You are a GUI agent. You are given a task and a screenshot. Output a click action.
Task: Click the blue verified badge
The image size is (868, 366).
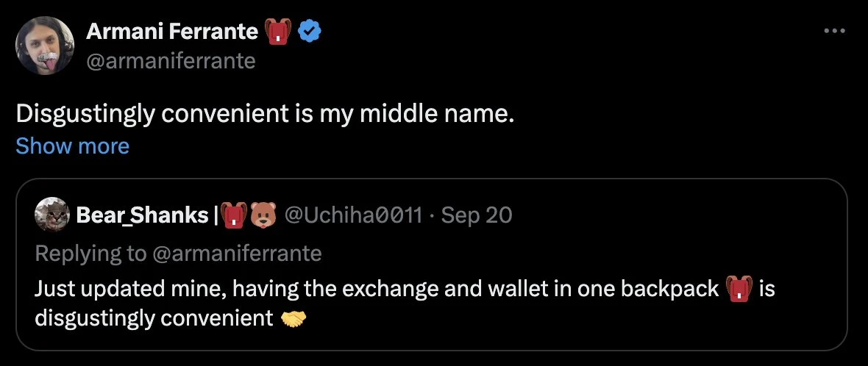point(309,32)
